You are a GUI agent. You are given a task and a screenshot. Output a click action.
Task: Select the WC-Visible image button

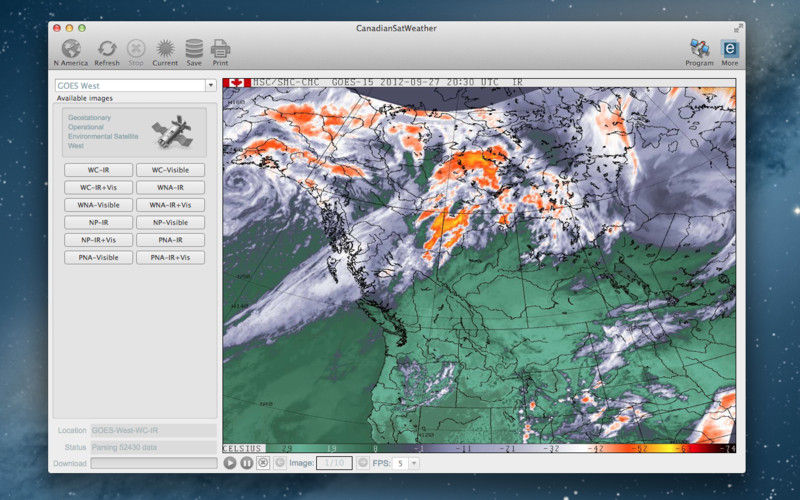click(170, 170)
